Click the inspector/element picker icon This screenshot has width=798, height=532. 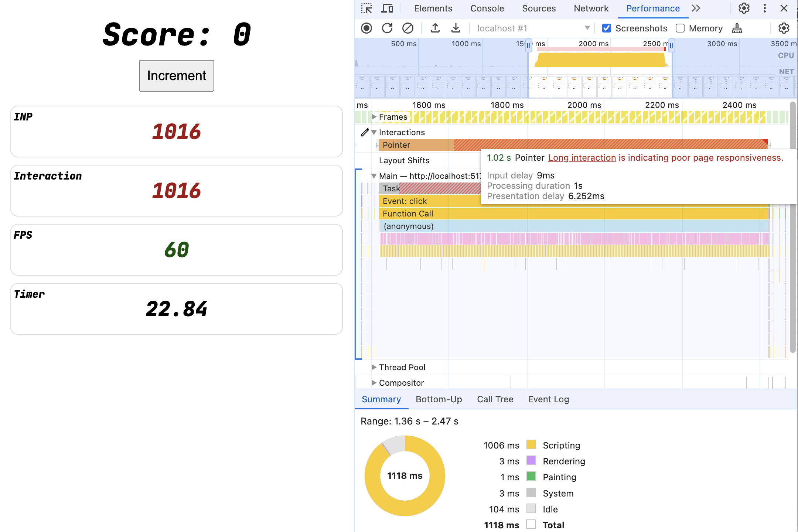[x=366, y=8]
